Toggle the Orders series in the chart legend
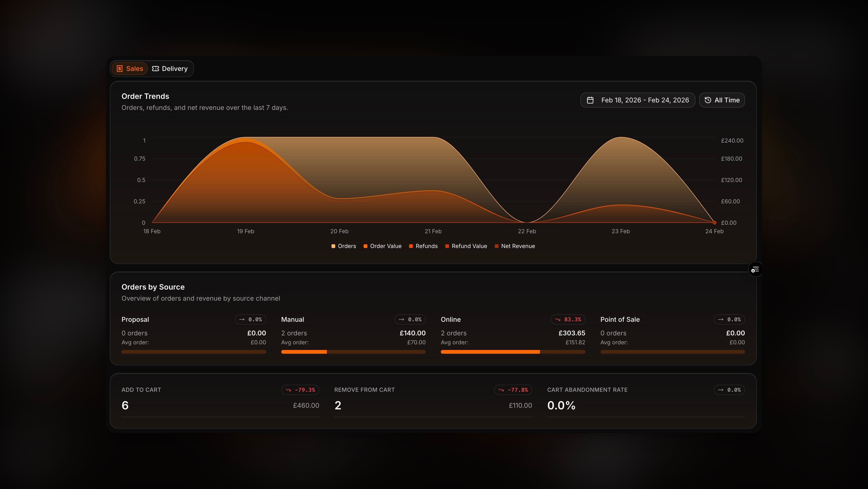Screen dimensions: 868x489 pyautogui.click(x=344, y=246)
